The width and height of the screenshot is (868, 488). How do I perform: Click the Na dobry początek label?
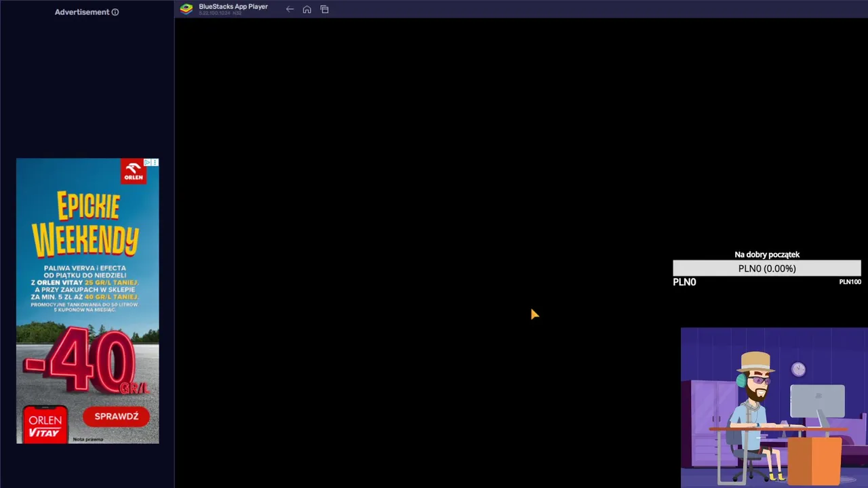tap(767, 254)
